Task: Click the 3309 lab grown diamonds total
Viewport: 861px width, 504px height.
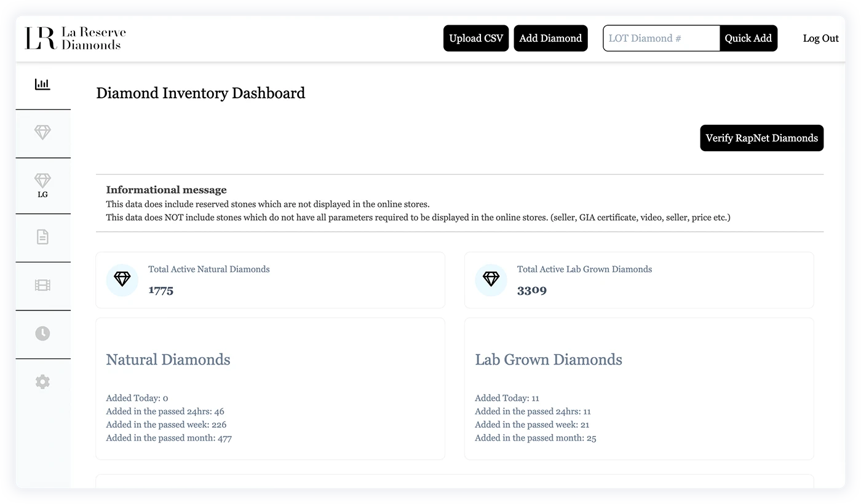Action: coord(531,290)
